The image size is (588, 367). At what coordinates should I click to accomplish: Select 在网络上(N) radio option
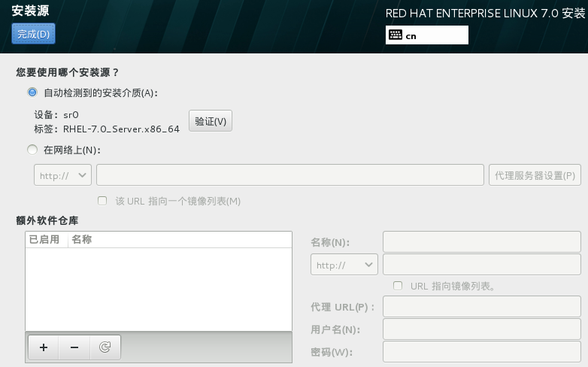[x=32, y=150]
